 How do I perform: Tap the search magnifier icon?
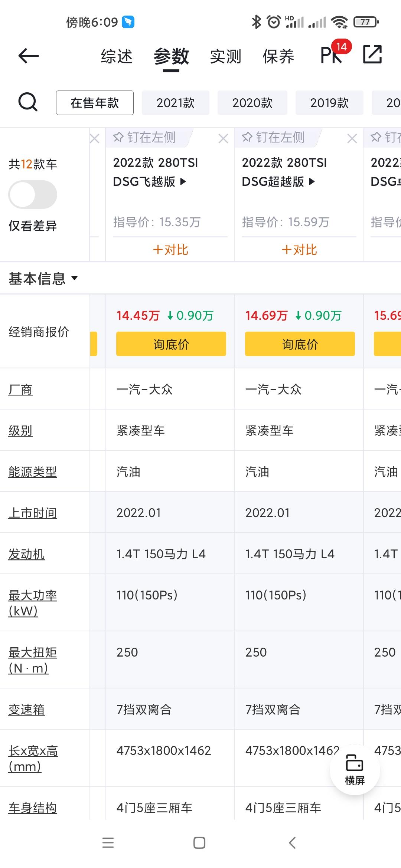click(x=28, y=102)
